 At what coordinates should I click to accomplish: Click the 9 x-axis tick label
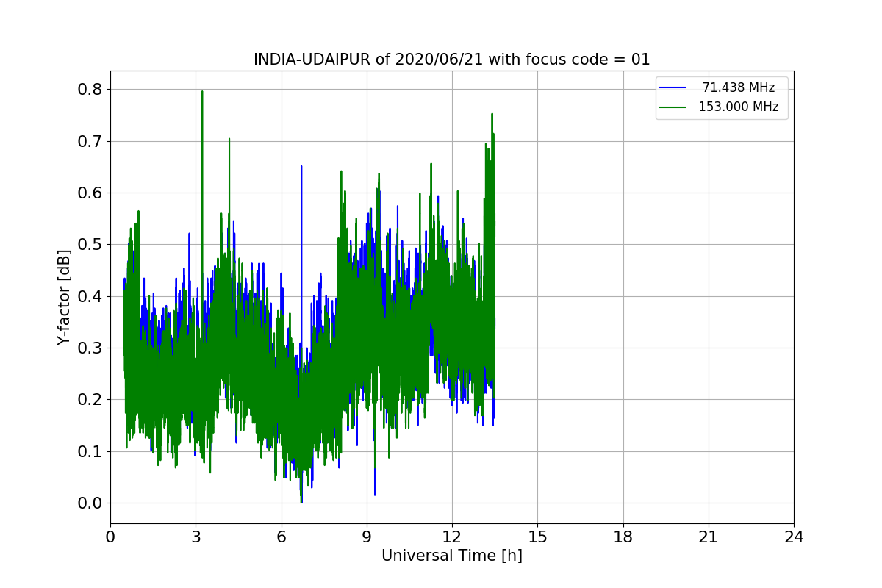(367, 537)
